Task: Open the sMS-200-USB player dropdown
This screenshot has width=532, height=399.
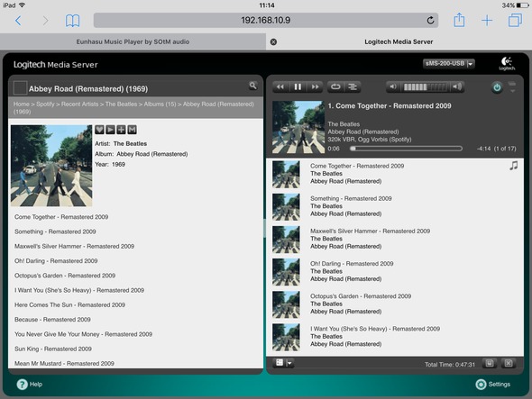Action: 448,63
